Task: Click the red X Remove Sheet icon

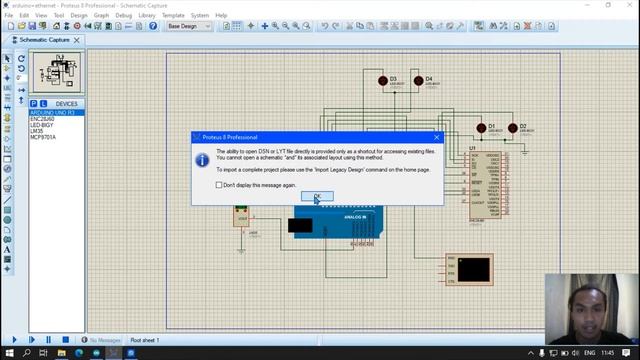Action: (x=527, y=26)
